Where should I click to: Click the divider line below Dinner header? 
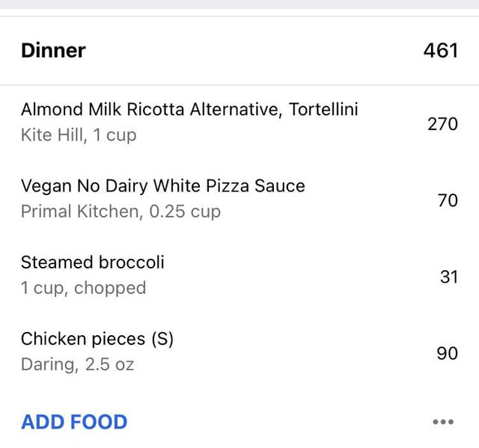(x=239, y=85)
